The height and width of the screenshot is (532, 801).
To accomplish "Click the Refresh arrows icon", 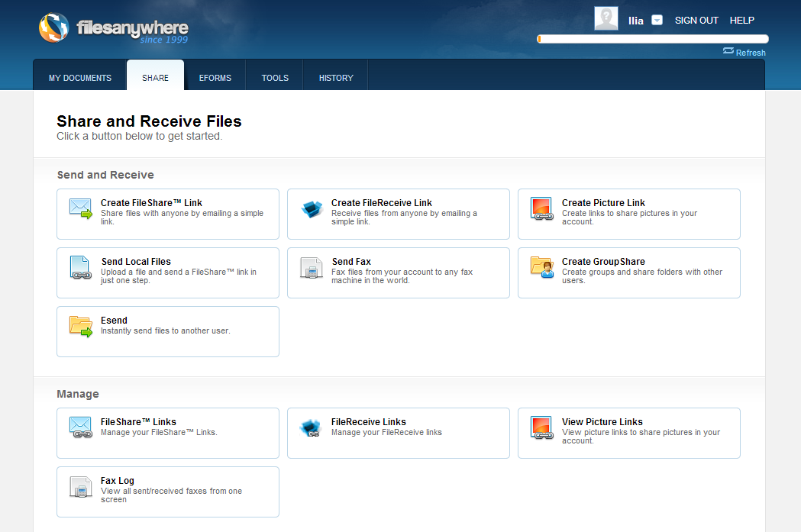I will [728, 51].
